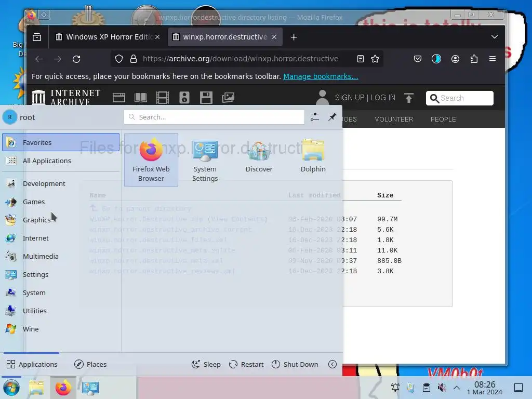
Task: Close the Windows XP Horror Edition tab
Action: click(157, 37)
